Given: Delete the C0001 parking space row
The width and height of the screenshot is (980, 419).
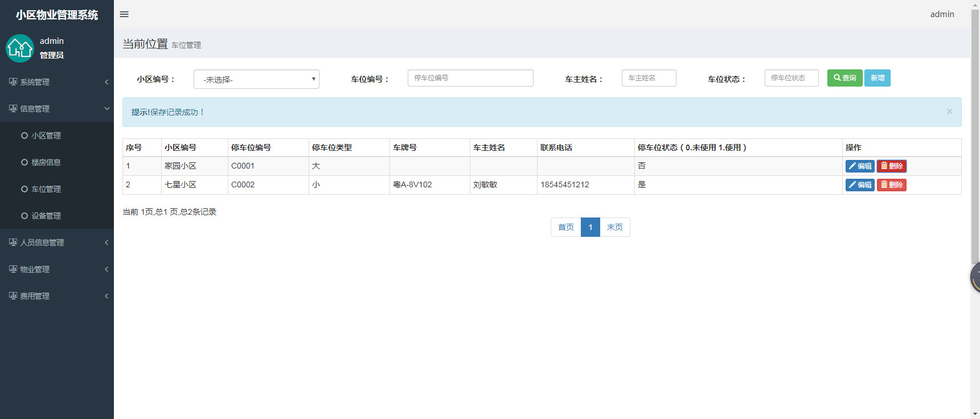Looking at the screenshot, I should pos(892,166).
